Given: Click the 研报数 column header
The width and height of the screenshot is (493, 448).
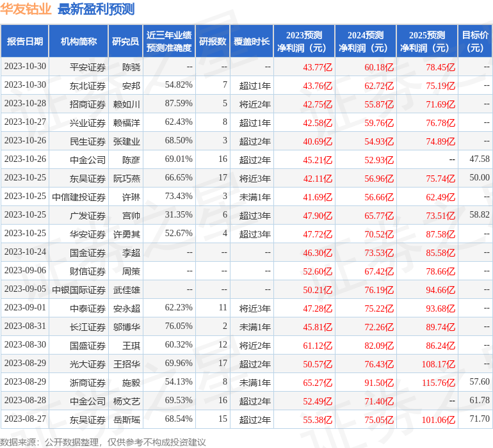Looking at the screenshot, I should 213,41.
